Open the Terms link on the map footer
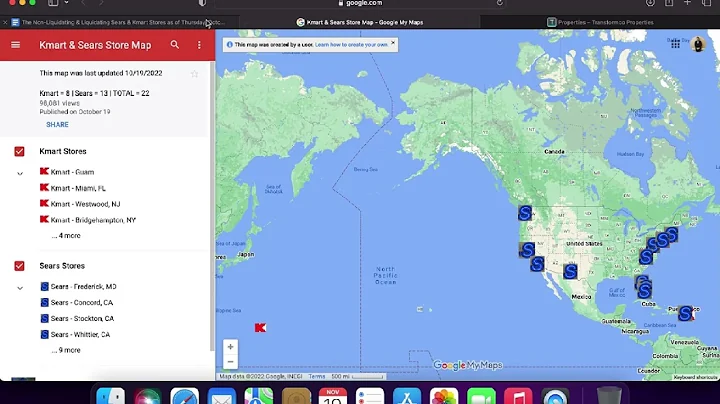 pyautogui.click(x=317, y=376)
